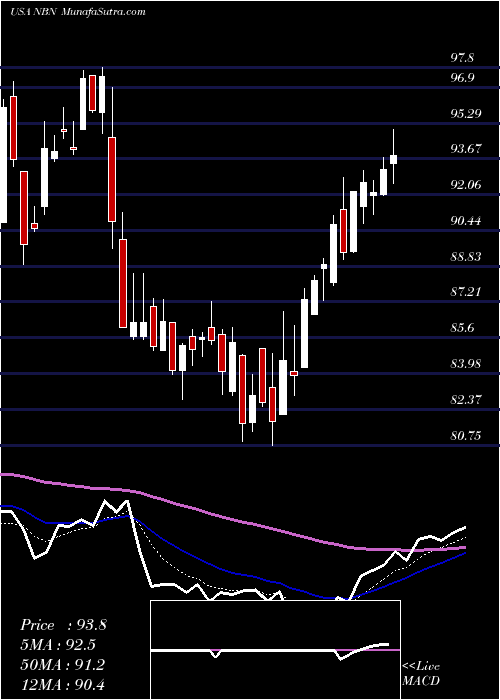
Task: Click the 5MA : 92.5 readout
Action: click(58, 645)
